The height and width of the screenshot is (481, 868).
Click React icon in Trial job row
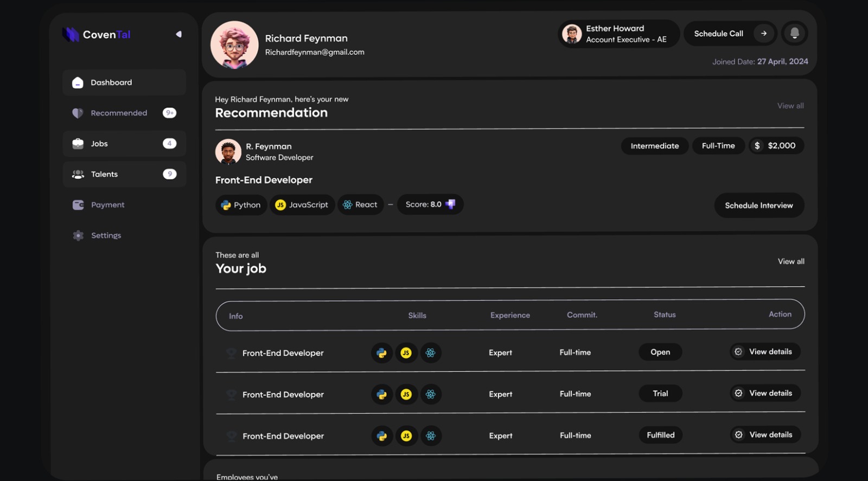pos(431,394)
